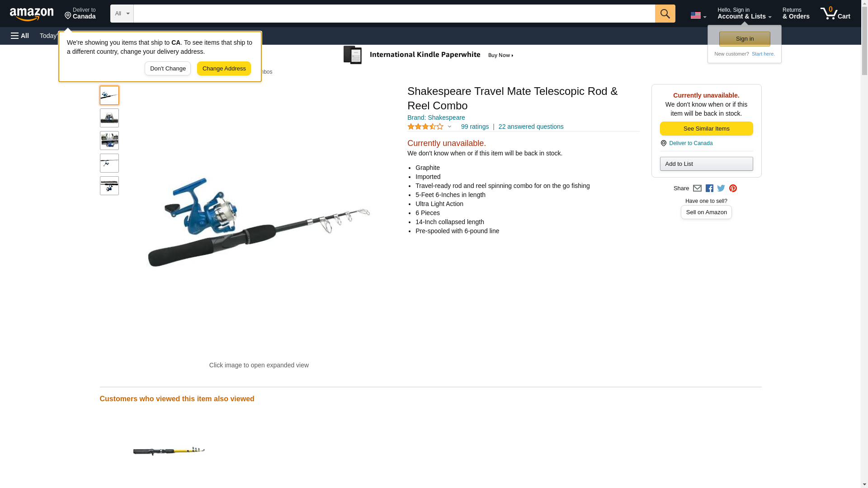The width and height of the screenshot is (868, 488).
Task: Share on Facebook icon
Action: (x=709, y=188)
